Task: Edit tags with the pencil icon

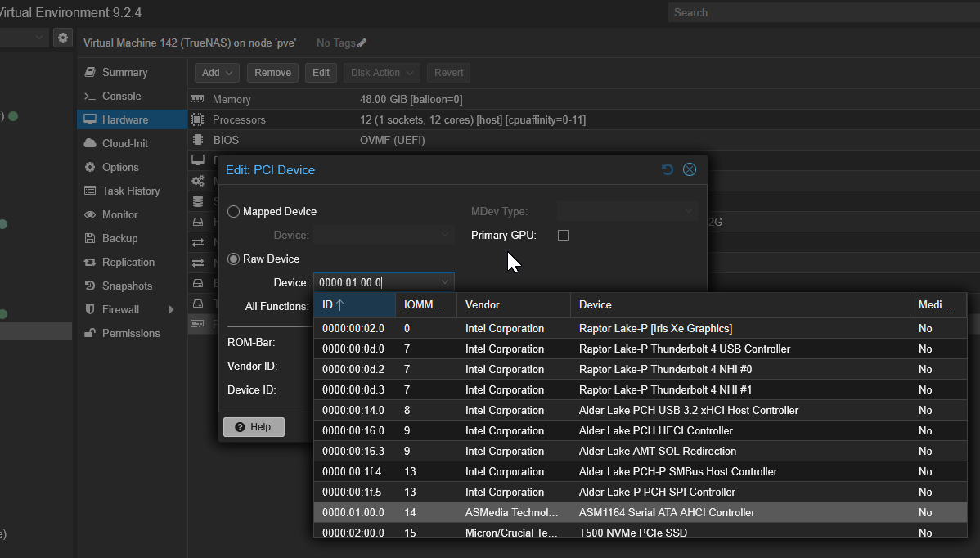Action: [362, 43]
